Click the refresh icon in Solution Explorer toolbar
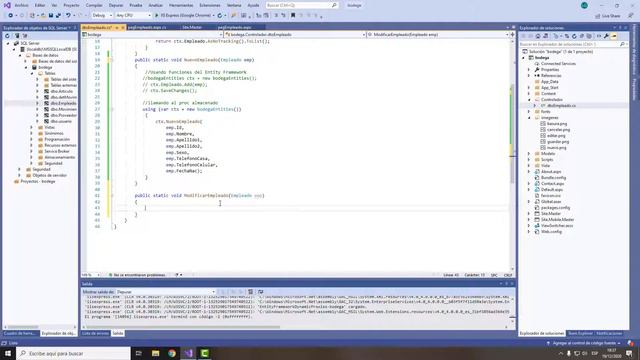Image resolution: width=640 pixels, height=360 pixels. click(574, 36)
